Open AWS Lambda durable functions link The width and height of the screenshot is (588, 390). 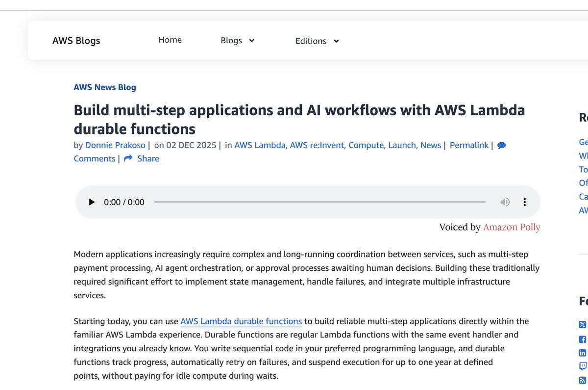coord(241,322)
